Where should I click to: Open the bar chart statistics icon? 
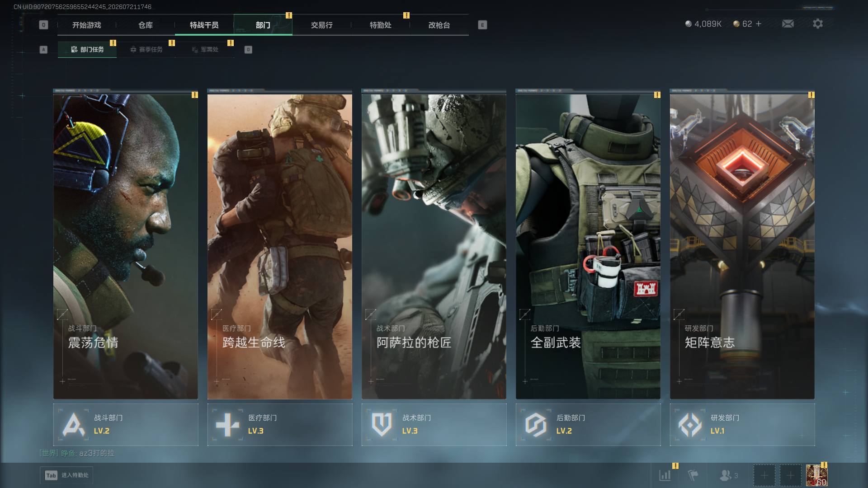[665, 475]
